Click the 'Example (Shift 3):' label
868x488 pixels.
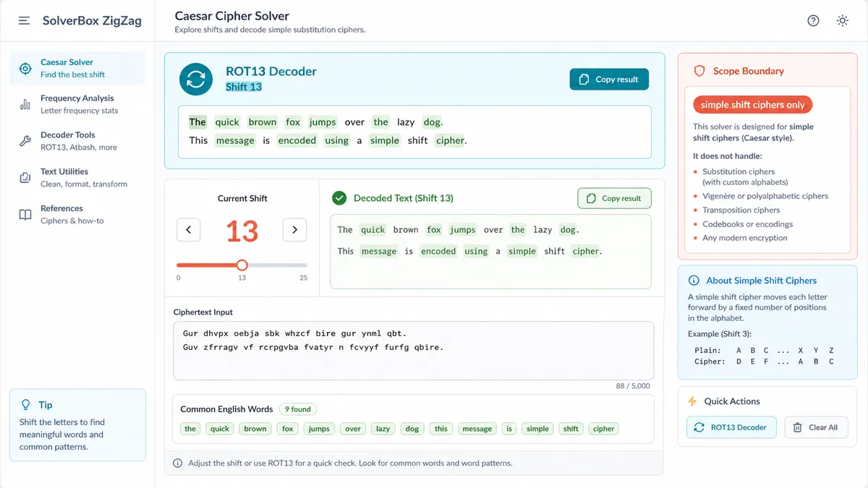721,334
